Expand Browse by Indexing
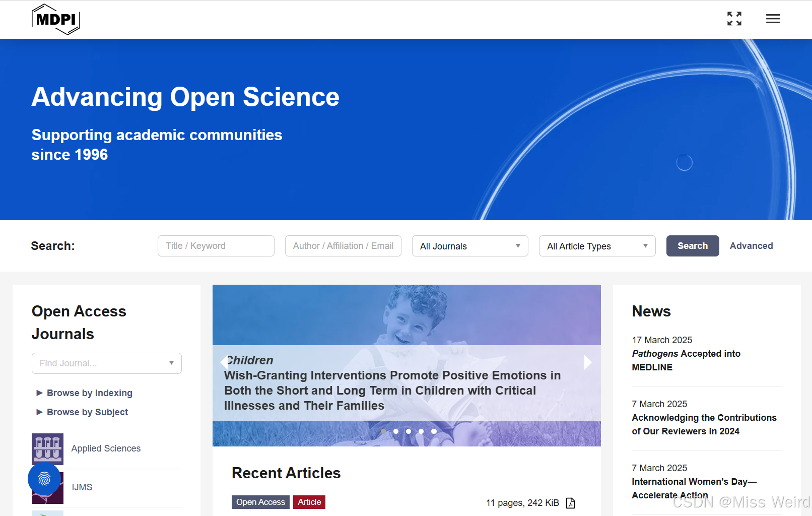Screen dimensions: 812x516 click(x=84, y=393)
